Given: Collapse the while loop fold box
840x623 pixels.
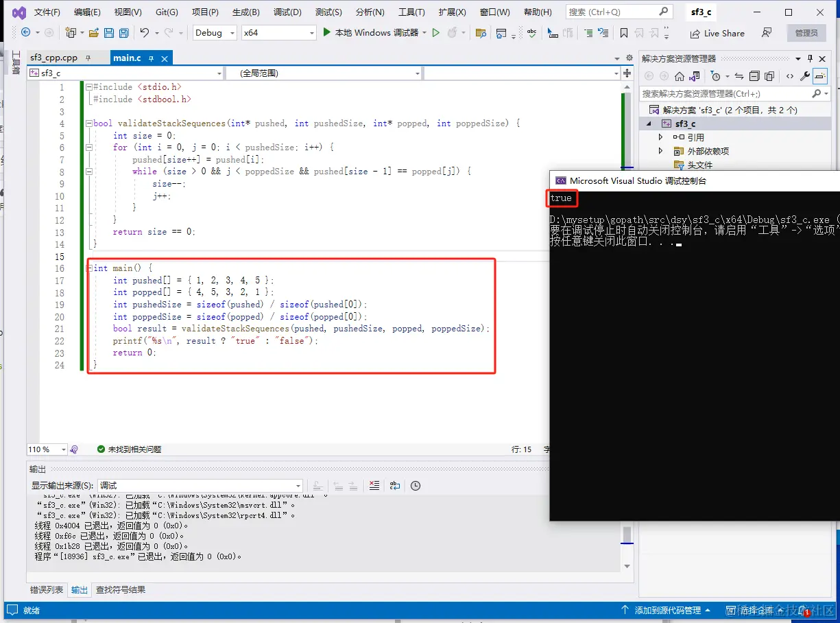Looking at the screenshot, I should [x=89, y=172].
